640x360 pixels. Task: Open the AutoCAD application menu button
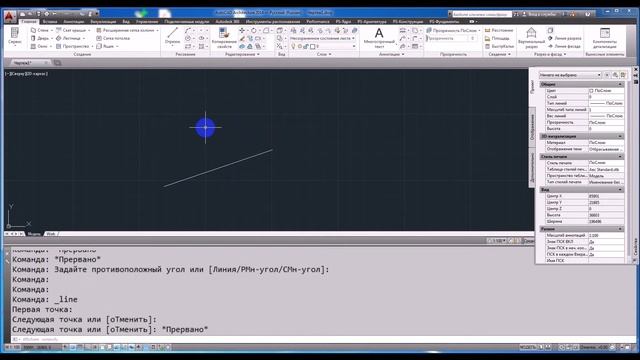(x=9, y=16)
